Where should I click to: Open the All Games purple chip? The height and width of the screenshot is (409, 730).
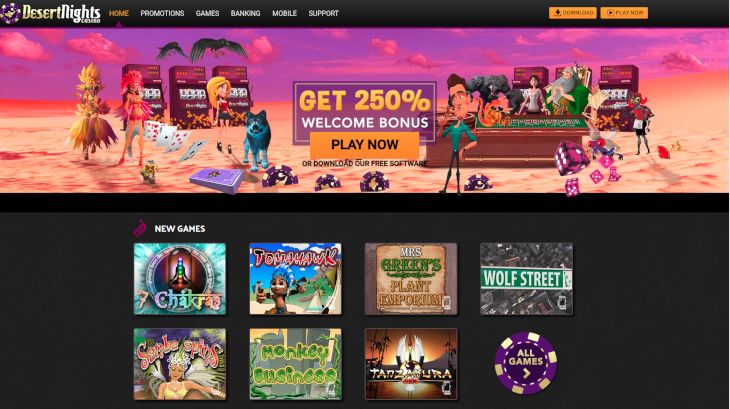pos(526,362)
